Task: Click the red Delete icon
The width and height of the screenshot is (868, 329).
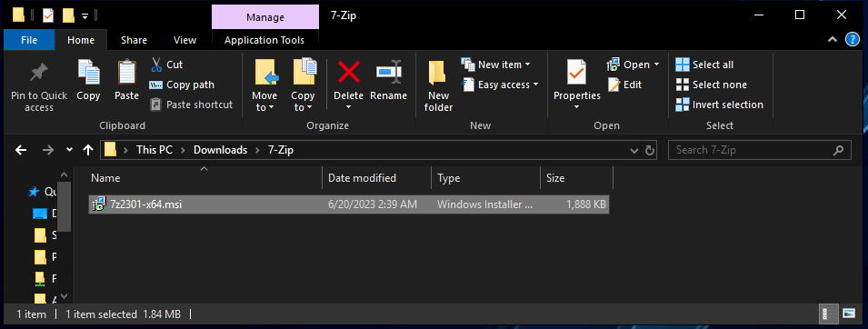Action: [x=349, y=73]
